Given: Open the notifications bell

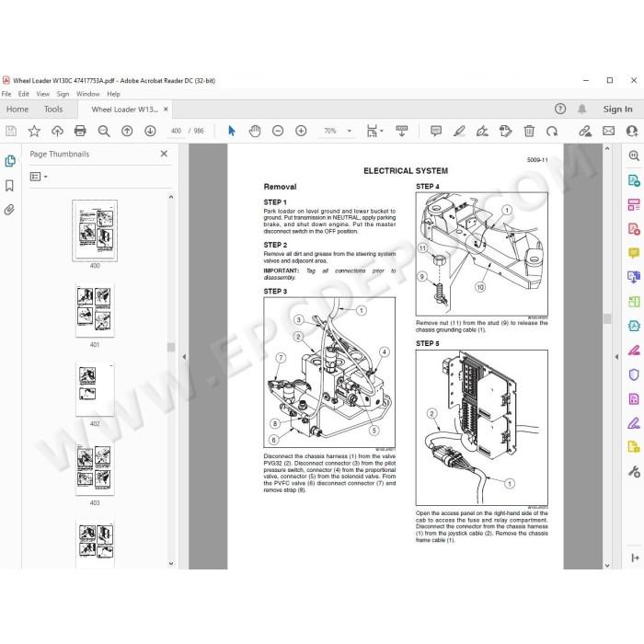Looking at the screenshot, I should point(582,109).
